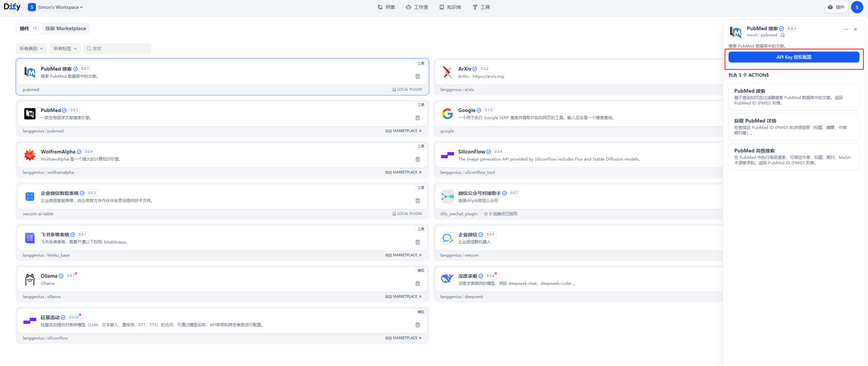Click the user avatar icon
868x366 pixels.
[x=857, y=7]
